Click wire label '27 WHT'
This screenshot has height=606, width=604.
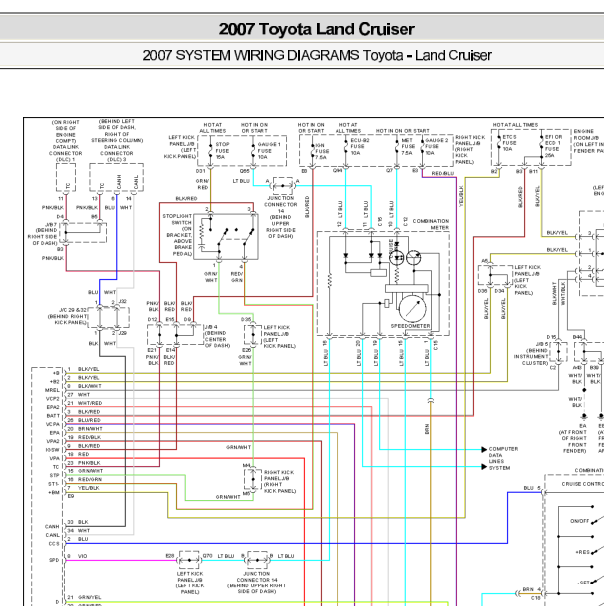click(79, 395)
